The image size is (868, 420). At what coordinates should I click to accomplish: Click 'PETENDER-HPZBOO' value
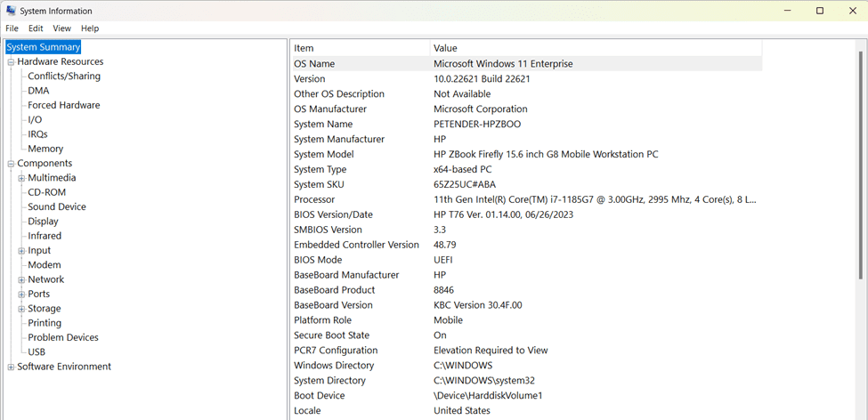tap(477, 124)
